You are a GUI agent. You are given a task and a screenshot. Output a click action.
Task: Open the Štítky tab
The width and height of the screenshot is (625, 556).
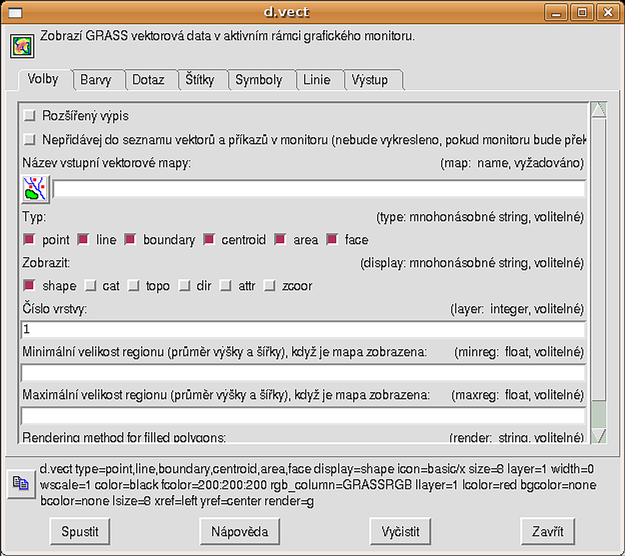202,80
